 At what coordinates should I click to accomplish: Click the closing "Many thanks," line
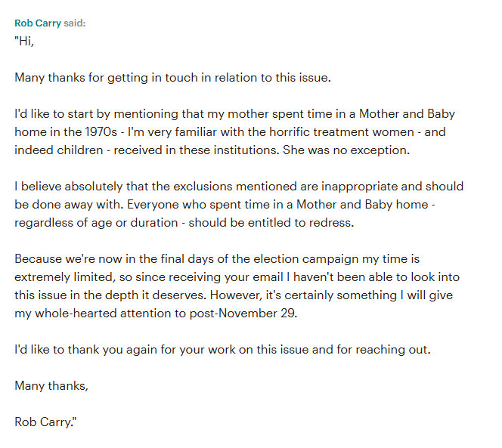(x=51, y=385)
